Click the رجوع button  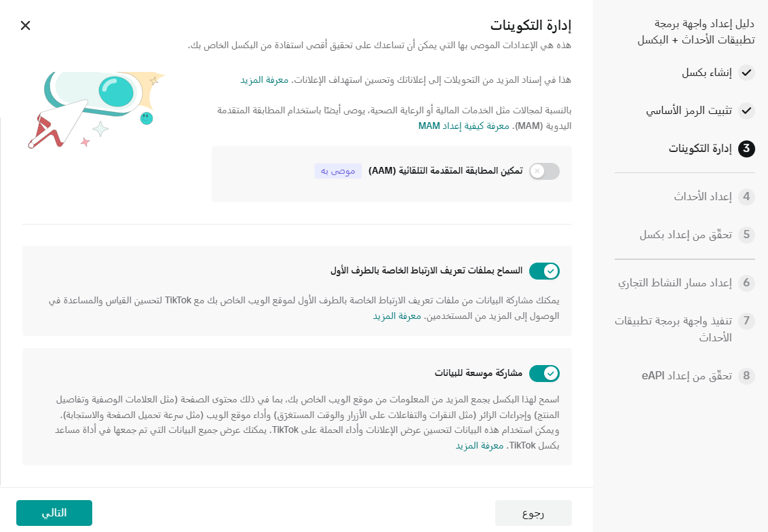point(533,512)
